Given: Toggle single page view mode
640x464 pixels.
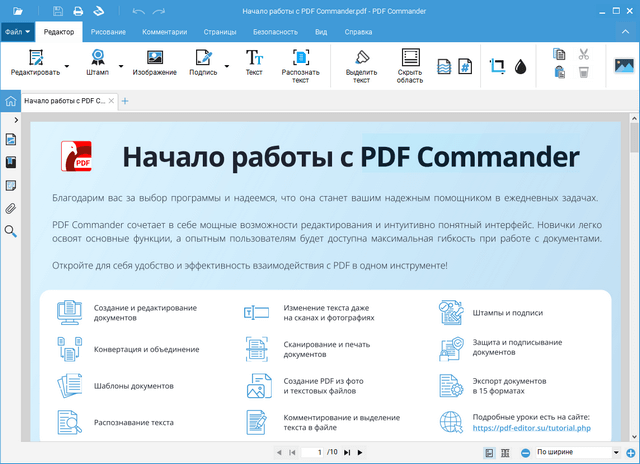Looking at the screenshot, I should coord(489,453).
